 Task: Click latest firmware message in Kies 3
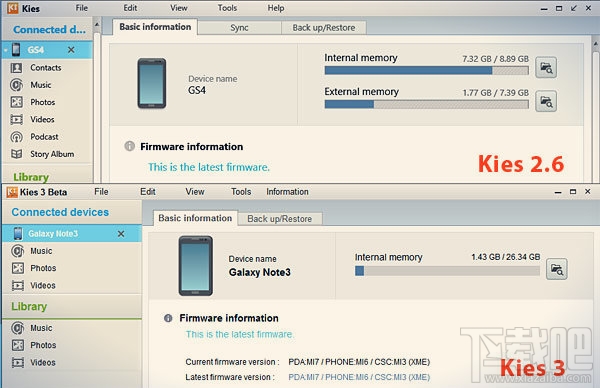tap(240, 334)
